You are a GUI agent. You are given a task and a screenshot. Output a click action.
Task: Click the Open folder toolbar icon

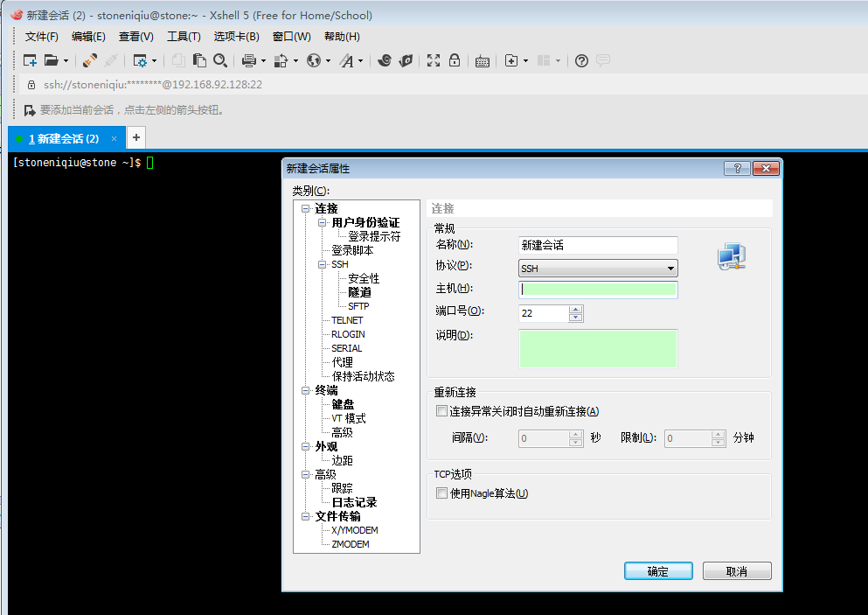pos(51,60)
